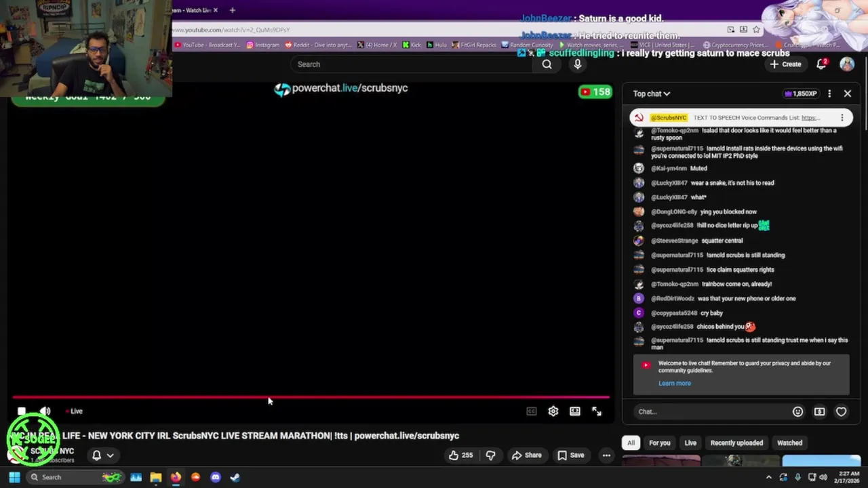Image resolution: width=868 pixels, height=488 pixels.
Task: Open the Reddit bookmark
Action: tap(318, 45)
